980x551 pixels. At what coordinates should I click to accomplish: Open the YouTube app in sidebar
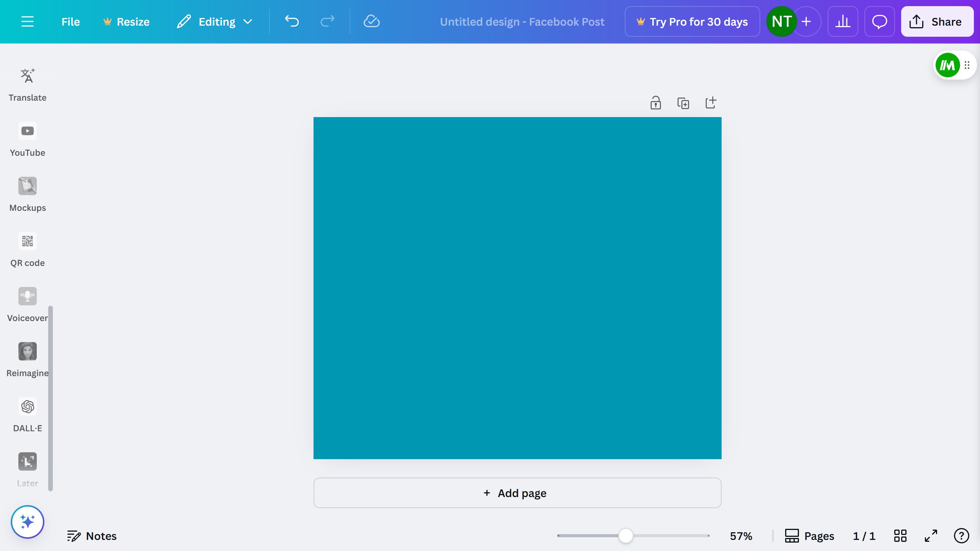pos(27,140)
